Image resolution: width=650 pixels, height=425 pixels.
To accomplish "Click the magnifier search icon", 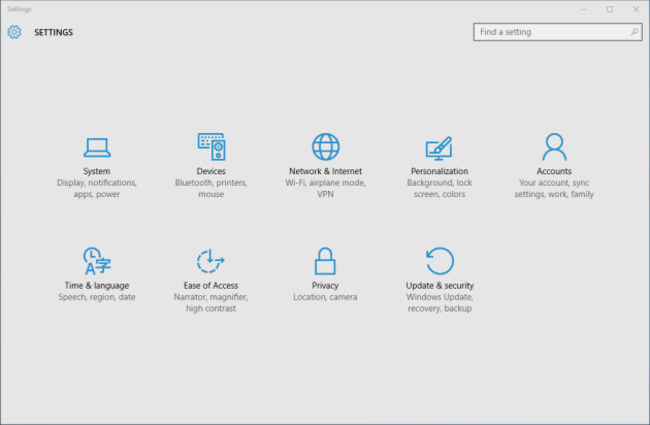I will pyautogui.click(x=634, y=32).
